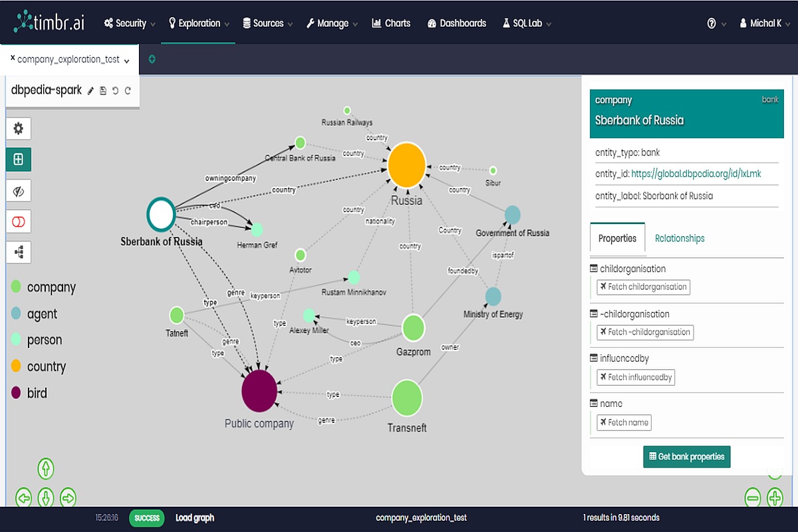798x532 pixels.
Task: Click the pencil edit icon beside dbpedia-spark
Action: (91, 90)
